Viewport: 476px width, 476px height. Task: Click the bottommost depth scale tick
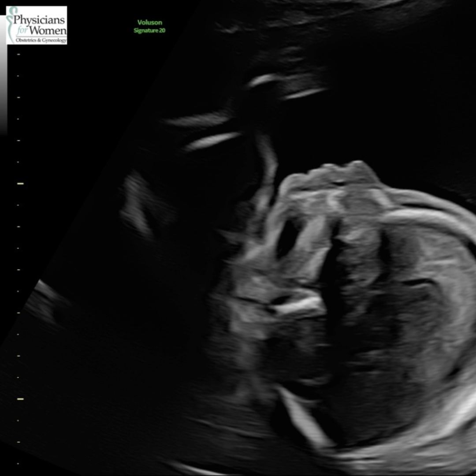[x=18, y=463]
